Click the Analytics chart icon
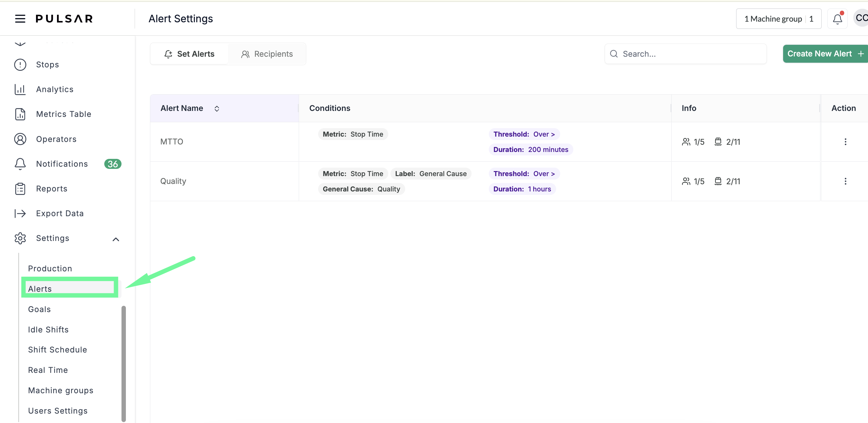 [20, 89]
